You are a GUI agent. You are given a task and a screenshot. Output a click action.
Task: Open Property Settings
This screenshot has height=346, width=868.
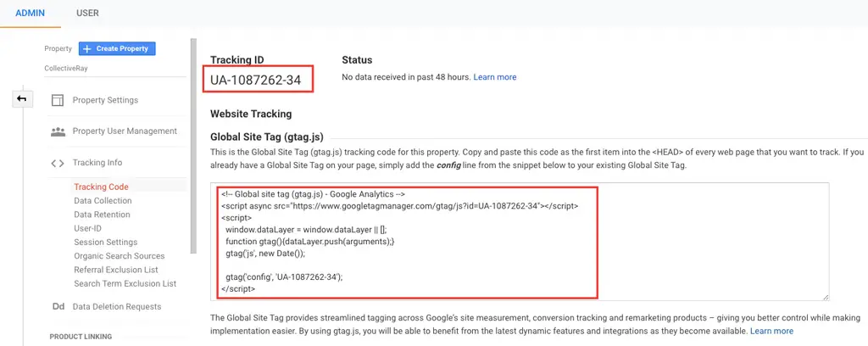[x=105, y=100]
